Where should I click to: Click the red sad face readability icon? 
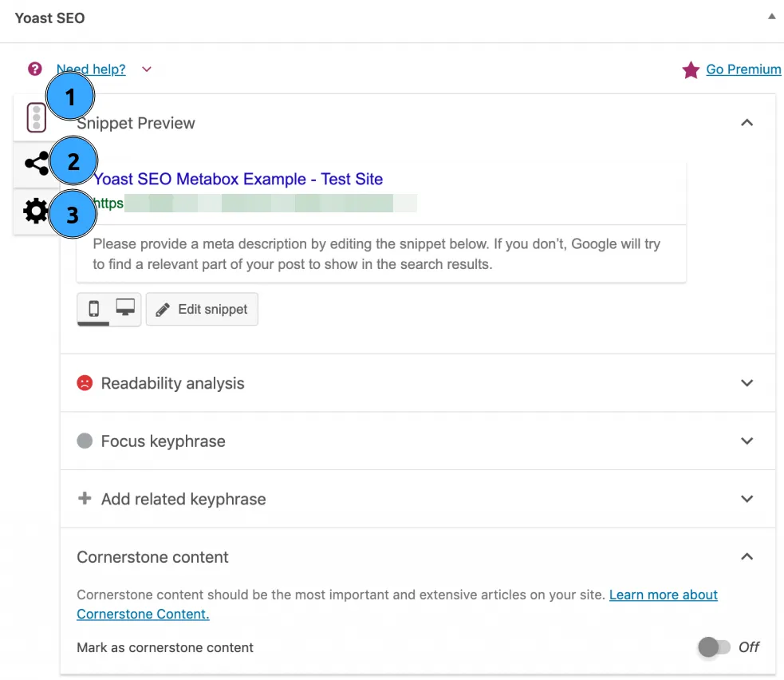pyautogui.click(x=84, y=383)
